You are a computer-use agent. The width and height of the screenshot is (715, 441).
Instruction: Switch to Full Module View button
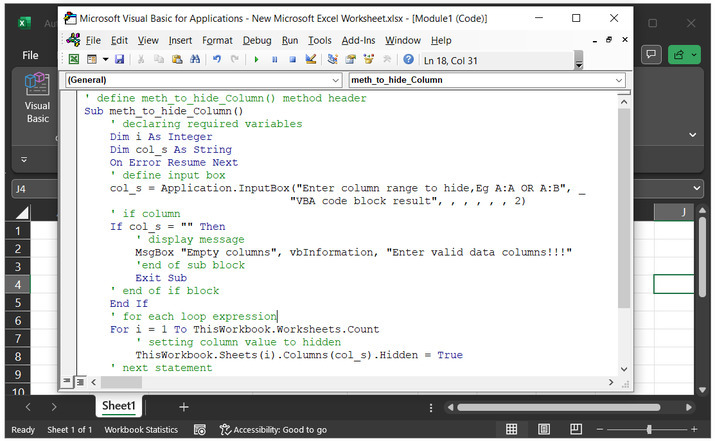80,382
